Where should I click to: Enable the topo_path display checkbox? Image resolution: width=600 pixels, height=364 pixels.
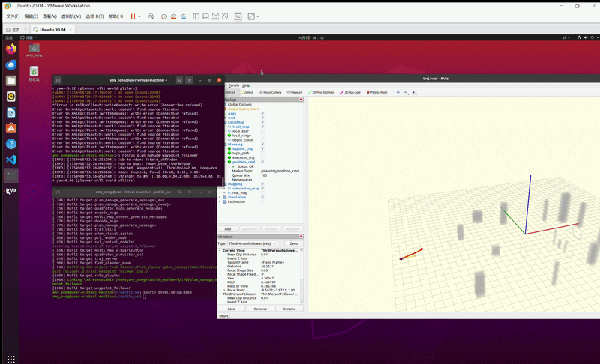pyautogui.click(x=262, y=153)
